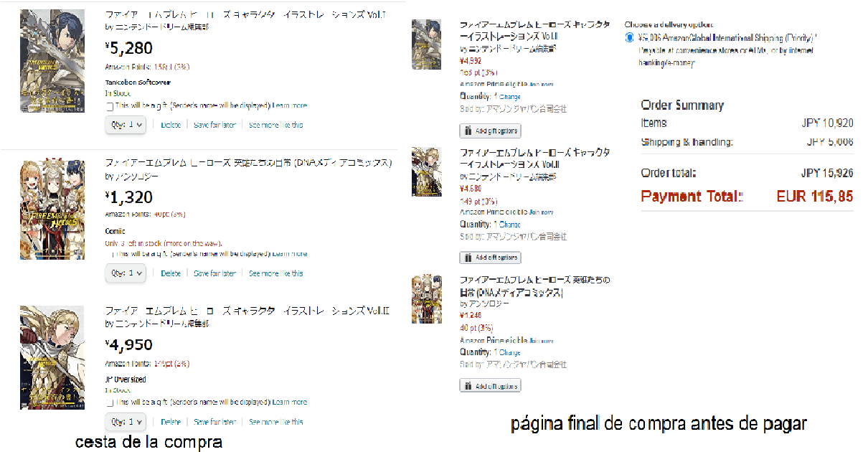868x452 pixels.
Task: Select AmazonGlobal International Shipping Priority radio option
Action: [630, 37]
